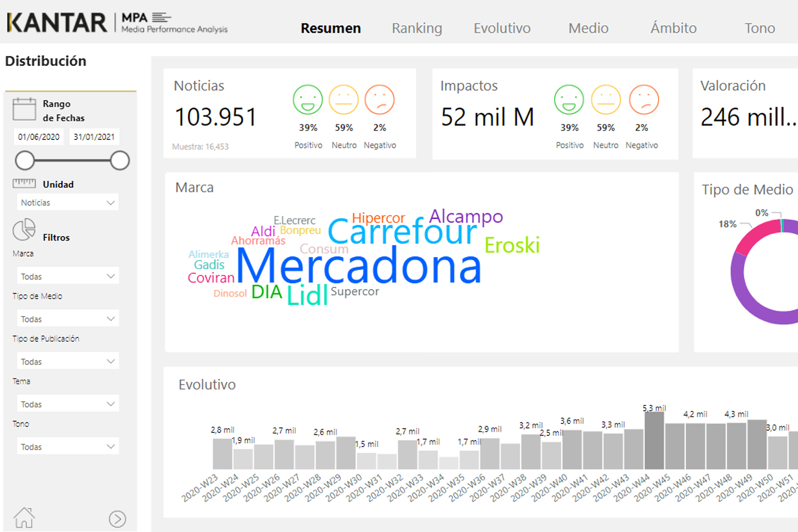
Task: Open the Evolutivo navigation tab
Action: pos(502,28)
